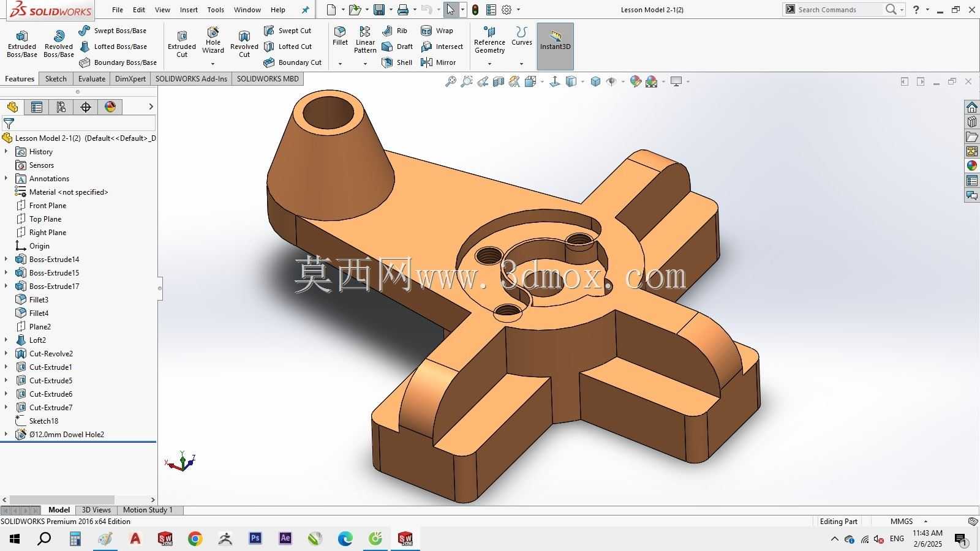
Task: Open the DisplayManager tab icon
Action: 110,107
